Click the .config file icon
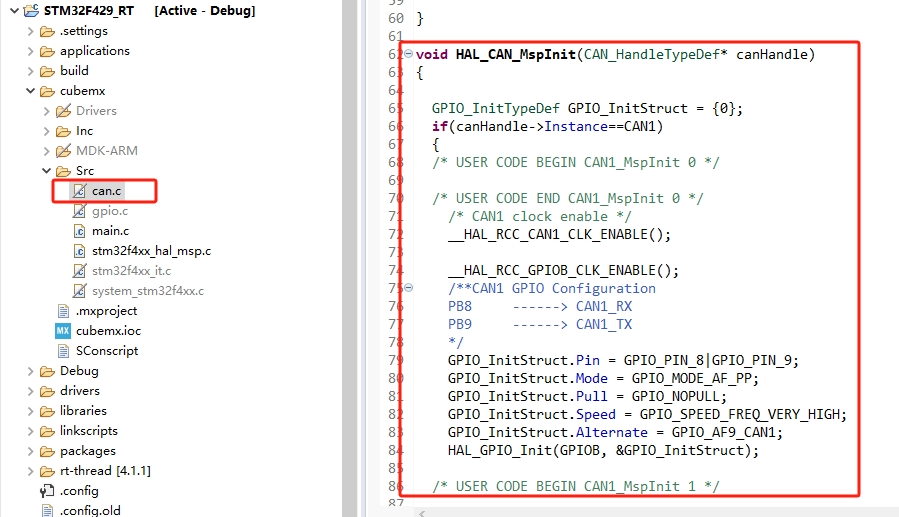This screenshot has width=899, height=517. click(46, 491)
